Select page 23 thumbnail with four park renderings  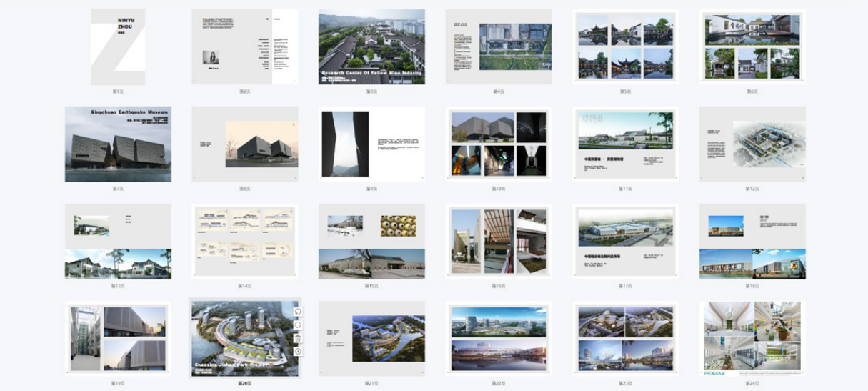click(626, 339)
